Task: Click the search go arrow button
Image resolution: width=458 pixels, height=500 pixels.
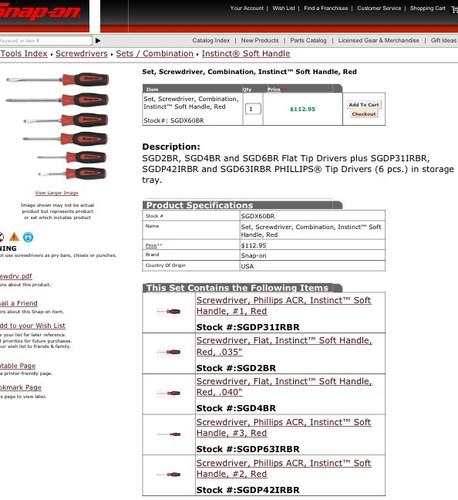Action: (x=98, y=41)
